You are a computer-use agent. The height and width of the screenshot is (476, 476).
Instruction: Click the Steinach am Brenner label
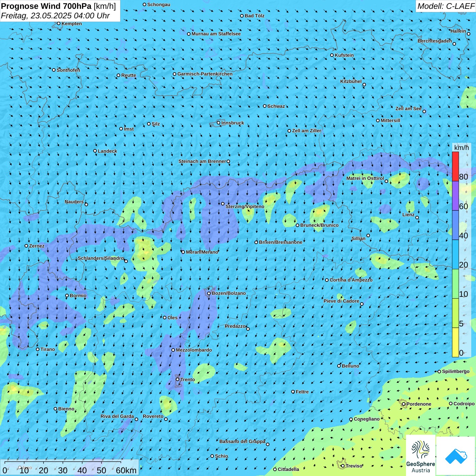coord(202,161)
